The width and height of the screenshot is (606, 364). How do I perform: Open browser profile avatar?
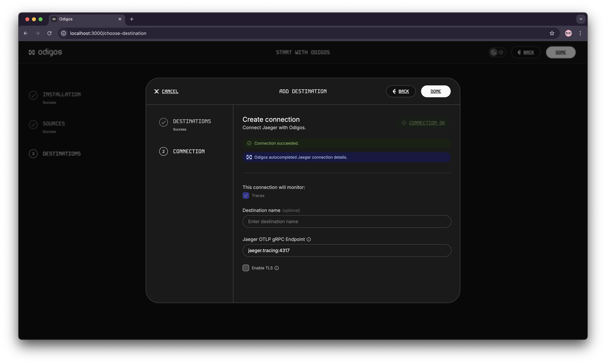coord(568,33)
